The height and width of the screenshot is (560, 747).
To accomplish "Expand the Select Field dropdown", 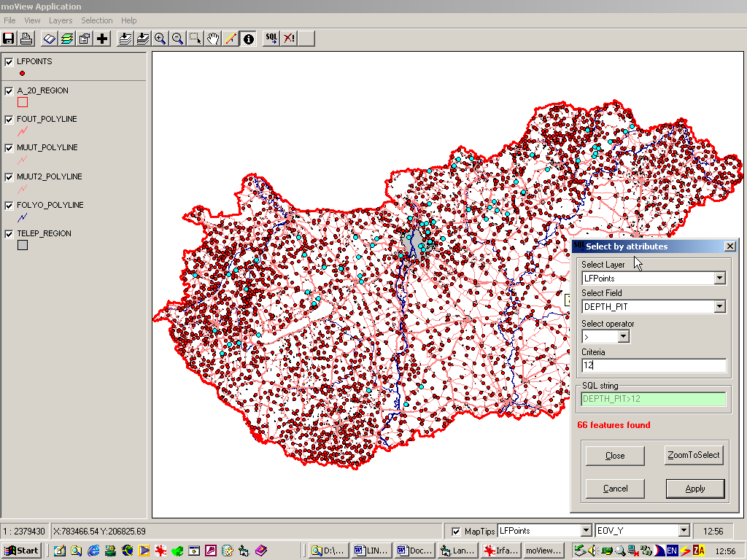I will tap(720, 307).
